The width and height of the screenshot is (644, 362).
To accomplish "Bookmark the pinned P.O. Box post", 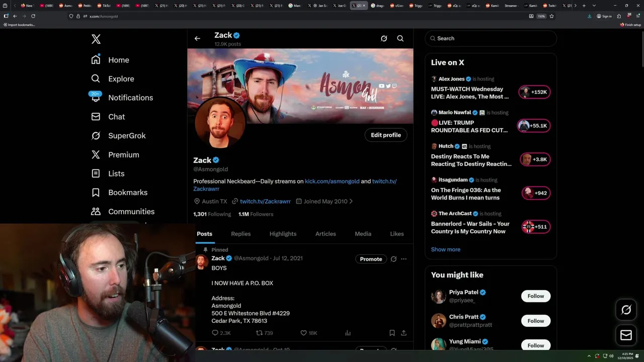I will (392, 333).
